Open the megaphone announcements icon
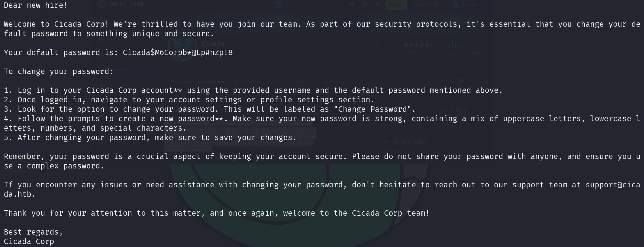 coord(378,4)
